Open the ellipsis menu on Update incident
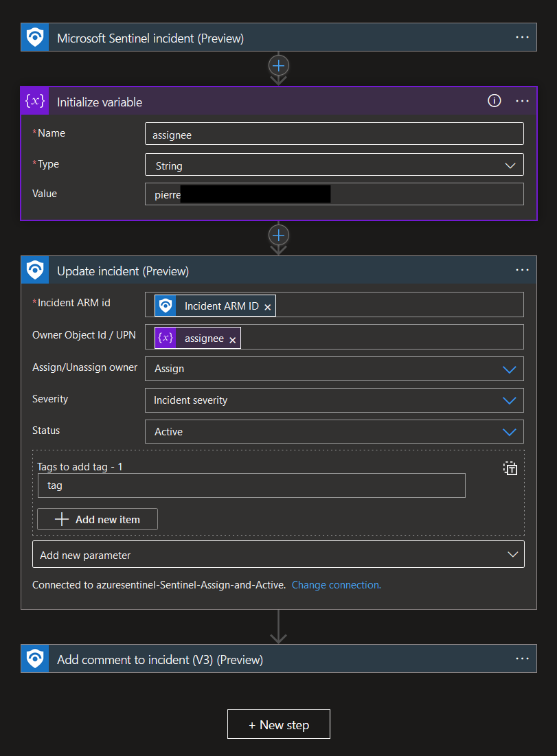 tap(522, 270)
